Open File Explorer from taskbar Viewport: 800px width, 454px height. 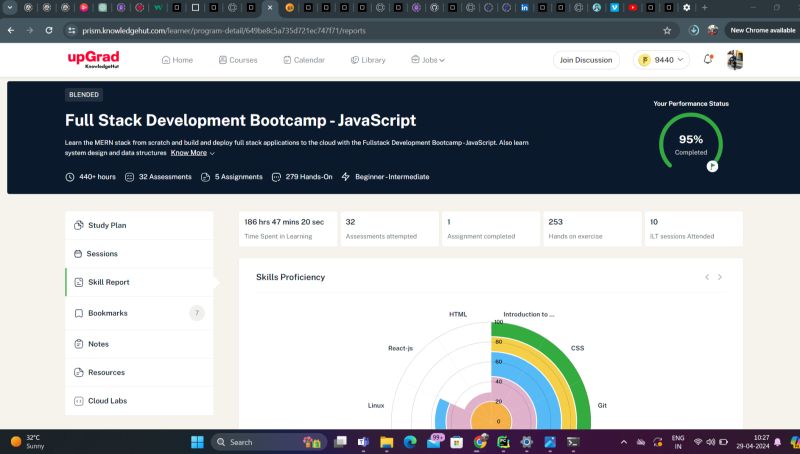tap(386, 442)
